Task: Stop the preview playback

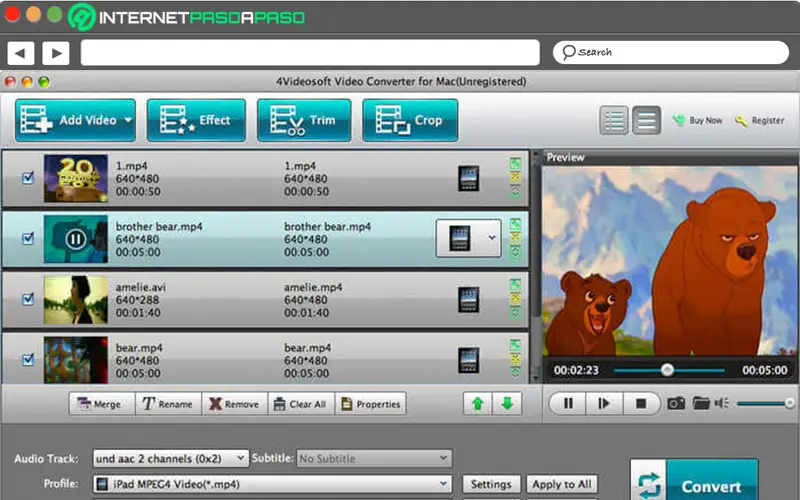Action: [641, 404]
